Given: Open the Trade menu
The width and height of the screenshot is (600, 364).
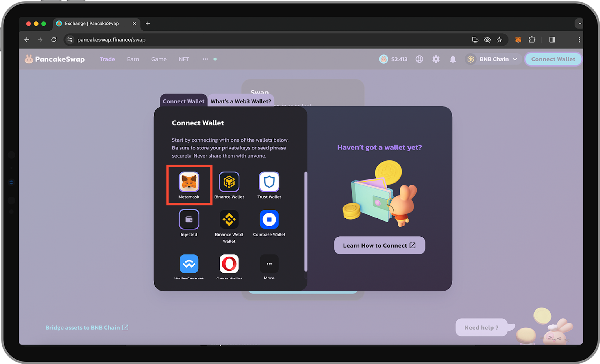Looking at the screenshot, I should pyautogui.click(x=107, y=59).
